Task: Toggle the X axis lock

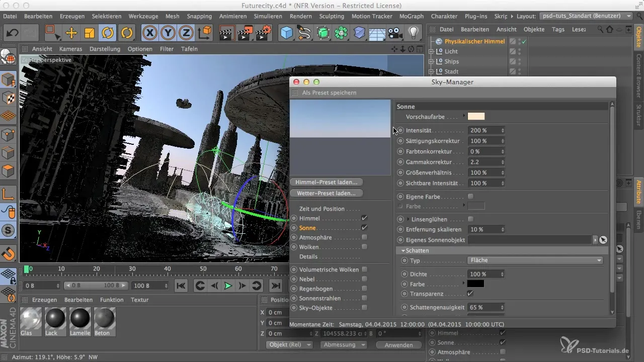Action: [x=149, y=33]
